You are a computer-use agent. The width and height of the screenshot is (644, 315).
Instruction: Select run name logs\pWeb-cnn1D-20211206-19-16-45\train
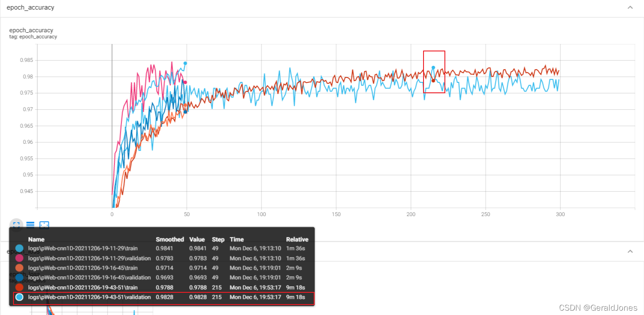[83, 268]
